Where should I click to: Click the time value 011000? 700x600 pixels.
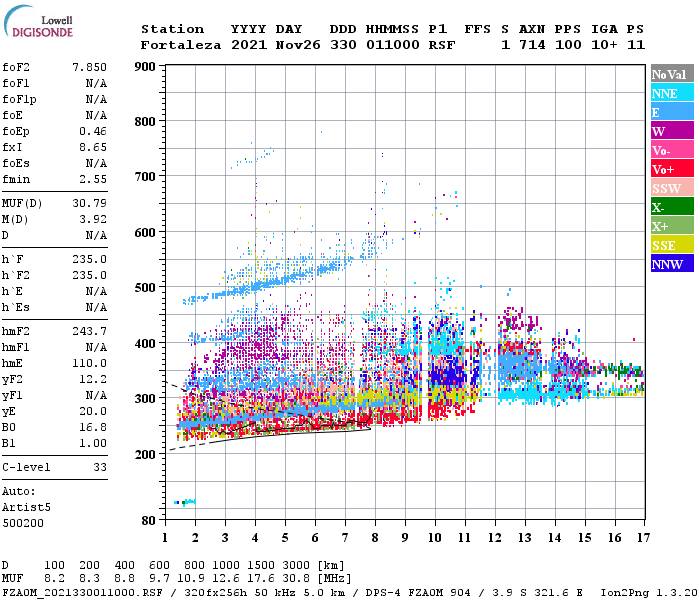[393, 45]
